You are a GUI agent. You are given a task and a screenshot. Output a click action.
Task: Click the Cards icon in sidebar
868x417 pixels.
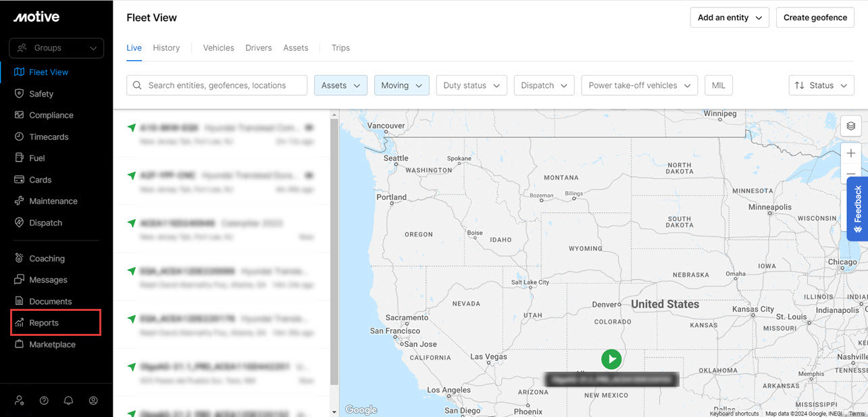(19, 180)
